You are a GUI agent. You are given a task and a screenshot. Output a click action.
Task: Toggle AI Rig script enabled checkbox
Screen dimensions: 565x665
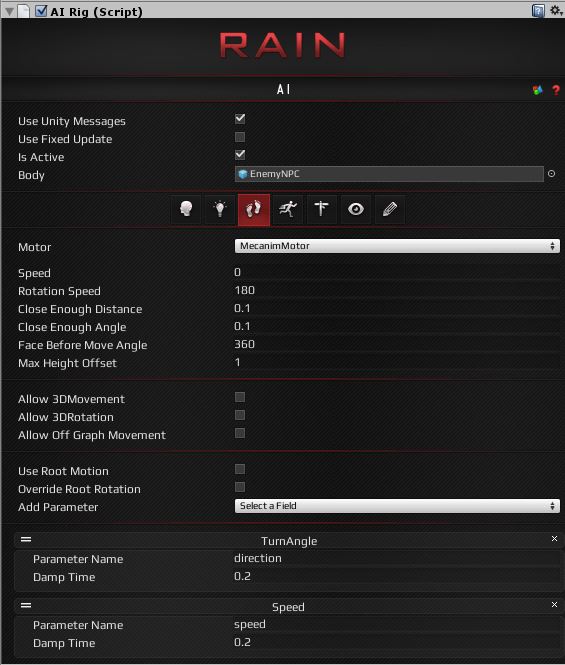point(41,11)
